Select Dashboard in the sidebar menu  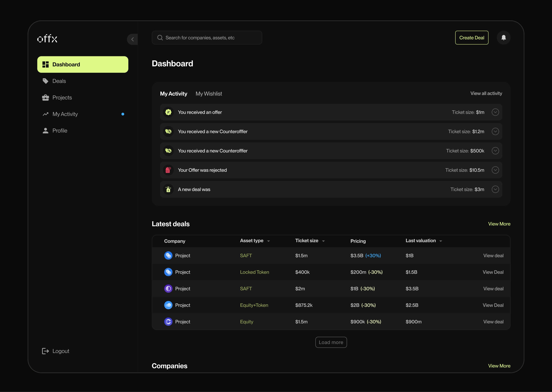click(x=83, y=64)
